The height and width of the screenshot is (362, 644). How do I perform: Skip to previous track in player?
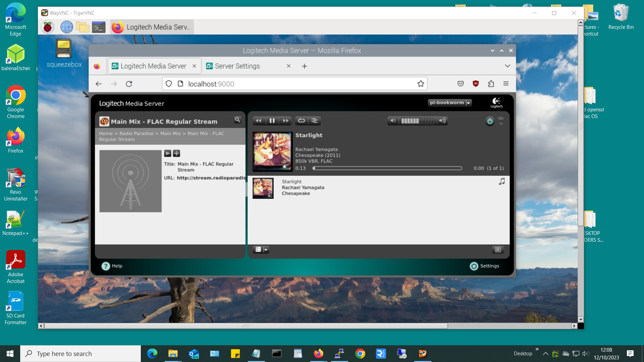pos(259,121)
